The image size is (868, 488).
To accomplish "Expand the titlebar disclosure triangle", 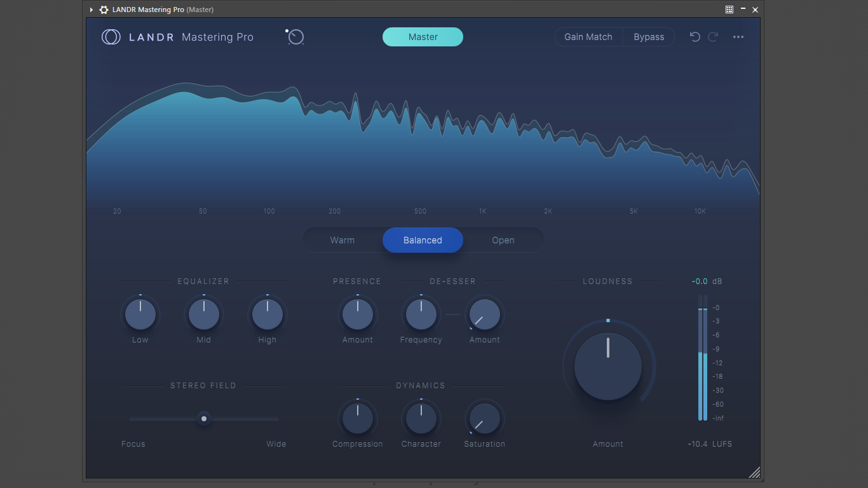I will [92, 10].
